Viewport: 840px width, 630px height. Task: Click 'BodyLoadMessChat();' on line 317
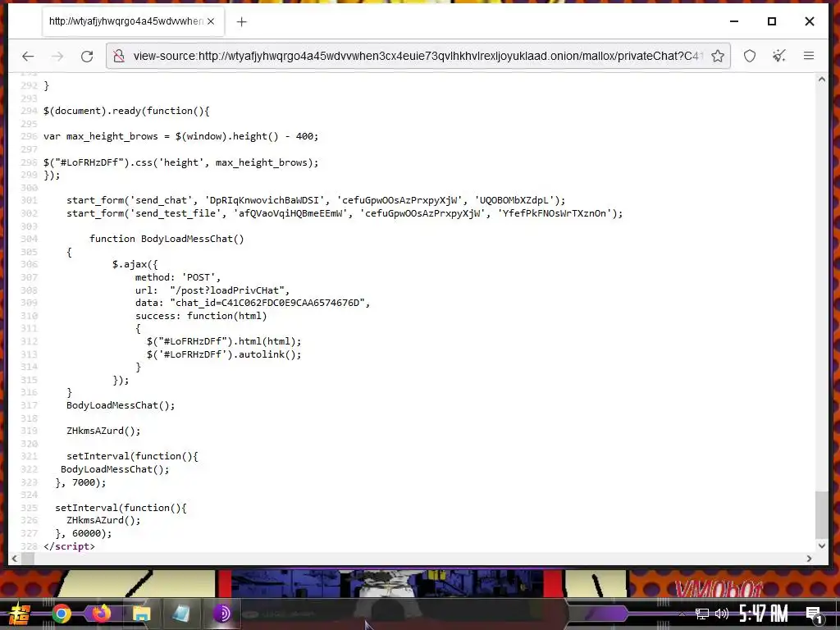pyautogui.click(x=121, y=405)
